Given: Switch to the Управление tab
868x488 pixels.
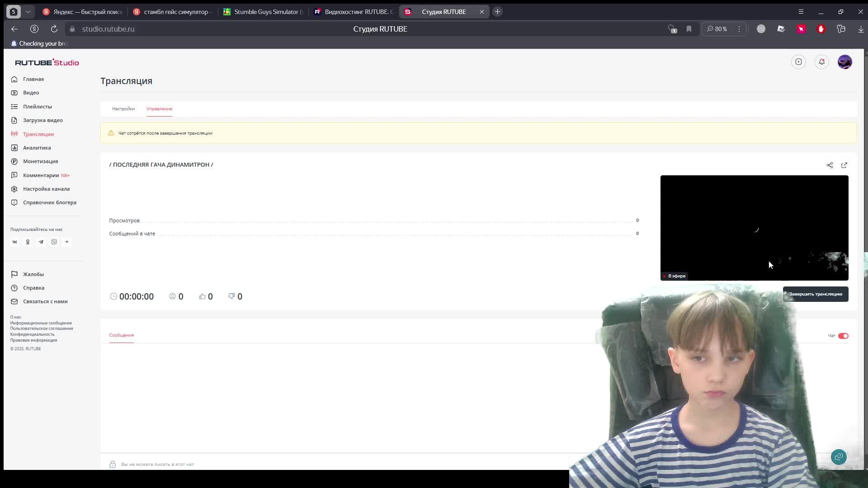Looking at the screenshot, I should pyautogui.click(x=159, y=109).
